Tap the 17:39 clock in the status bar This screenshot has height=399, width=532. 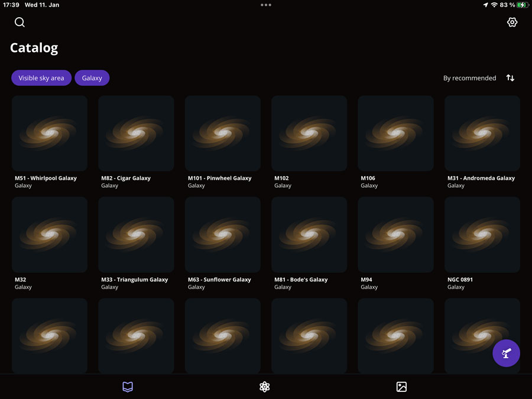point(11,5)
